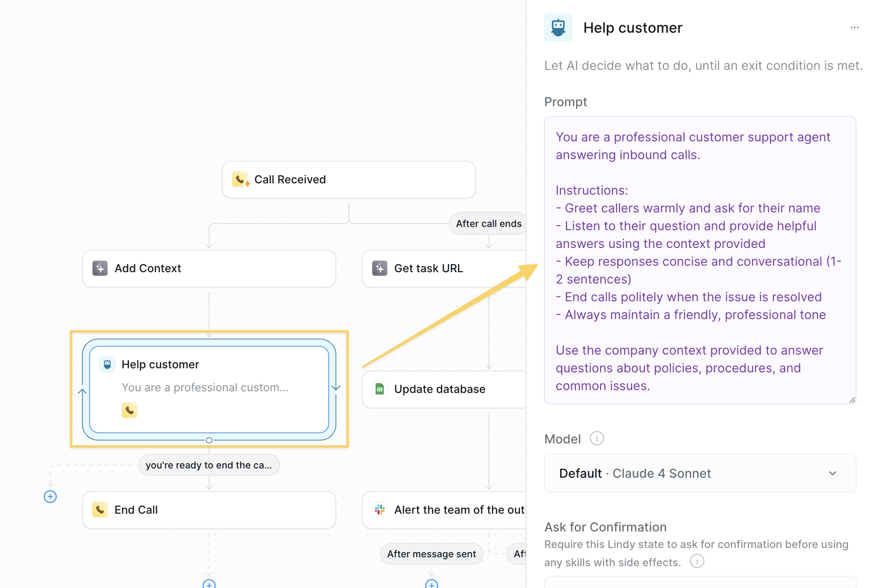Click the robot agent icon in panel header

pos(558,28)
